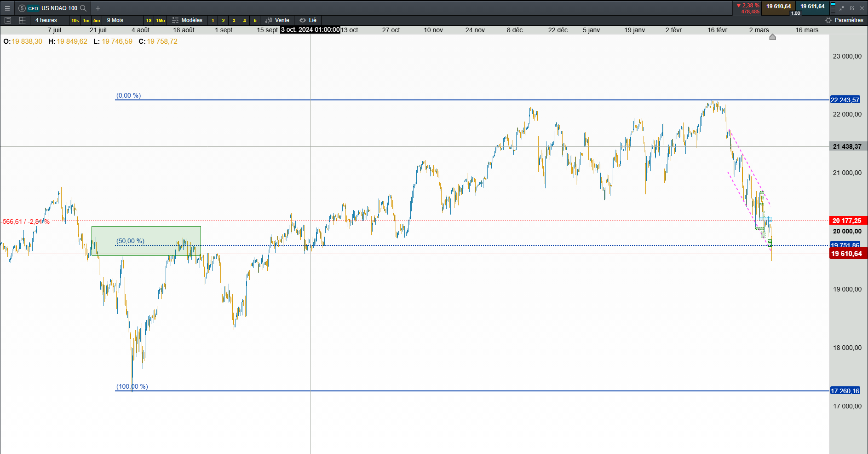The image size is (868, 454).
Task: Click the grey time axis marker arrow
Action: [772, 37]
